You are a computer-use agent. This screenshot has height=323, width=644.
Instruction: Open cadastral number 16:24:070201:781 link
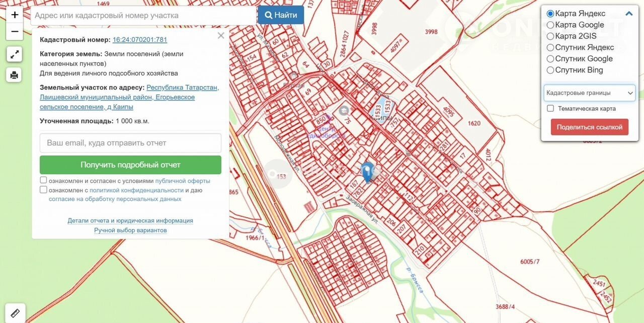[140, 40]
